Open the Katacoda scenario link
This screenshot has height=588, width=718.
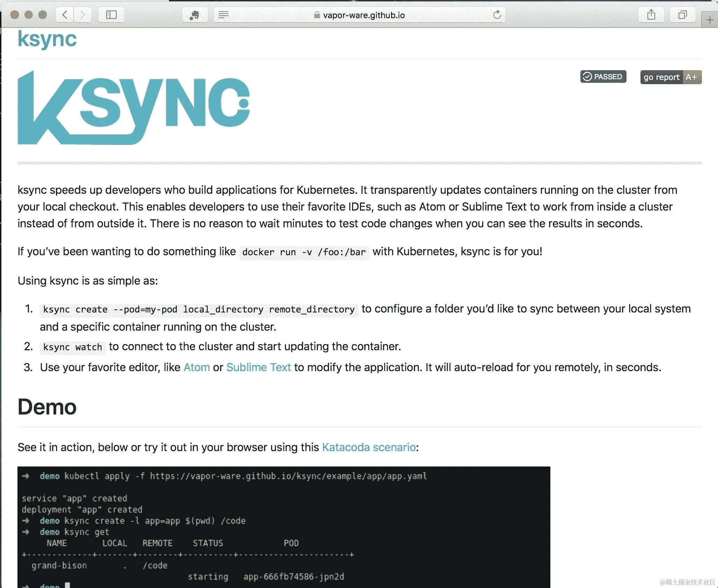point(369,447)
